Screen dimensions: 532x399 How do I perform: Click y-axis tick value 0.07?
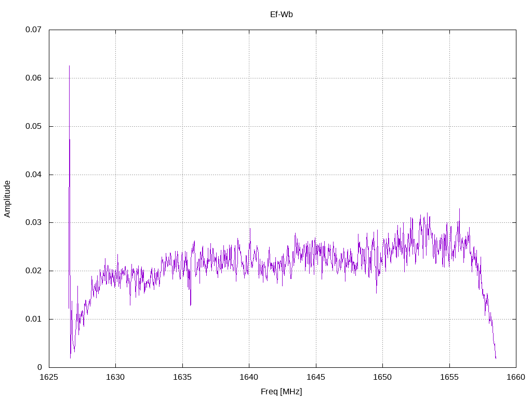33,30
